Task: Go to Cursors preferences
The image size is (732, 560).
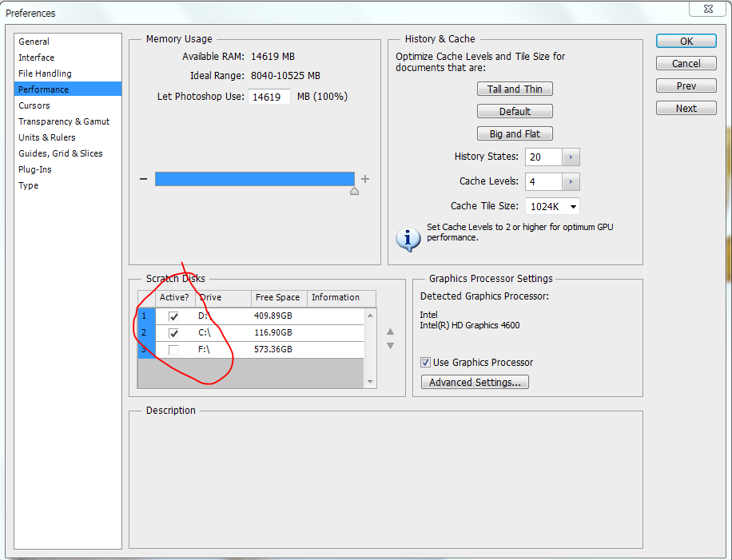Action: (x=68, y=105)
